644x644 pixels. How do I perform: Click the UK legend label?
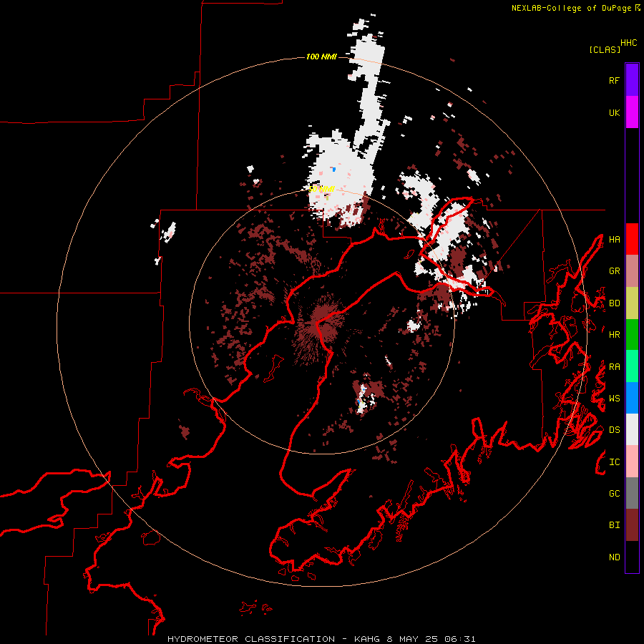(x=614, y=112)
